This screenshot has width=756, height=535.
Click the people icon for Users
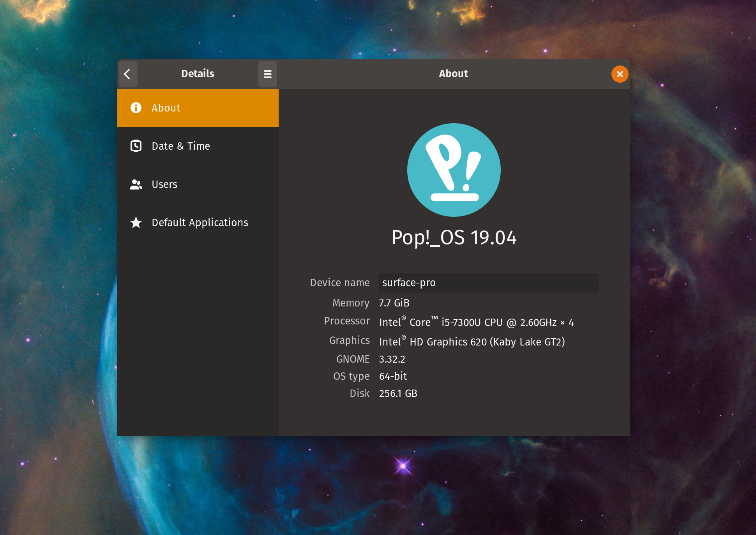136,184
